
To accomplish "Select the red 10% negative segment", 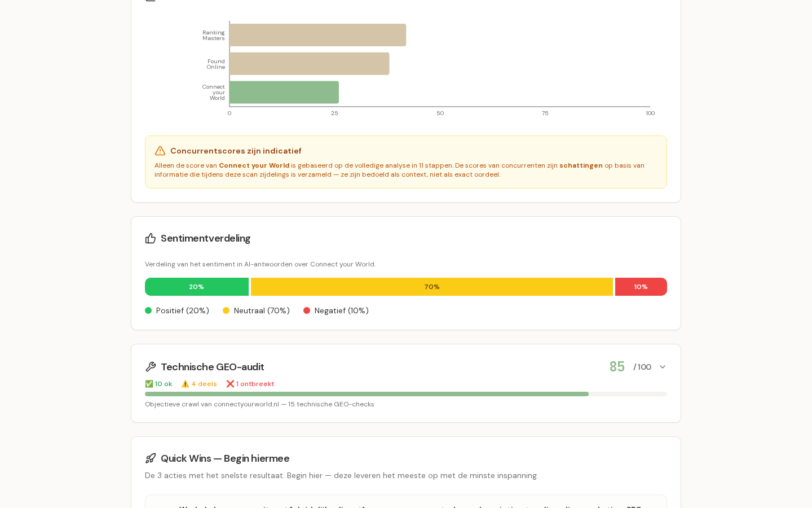I will pyautogui.click(x=641, y=287).
